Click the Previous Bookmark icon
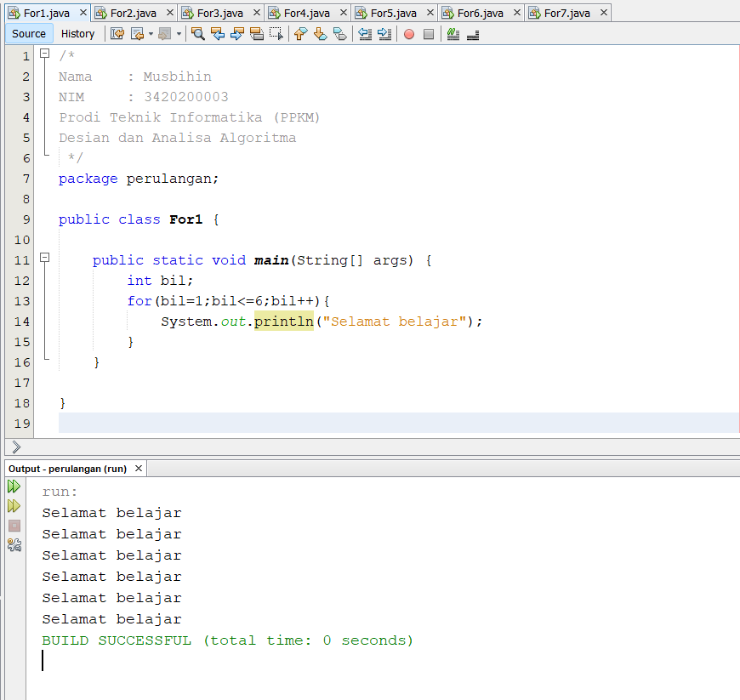This screenshot has height=700, width=740. (x=300, y=34)
